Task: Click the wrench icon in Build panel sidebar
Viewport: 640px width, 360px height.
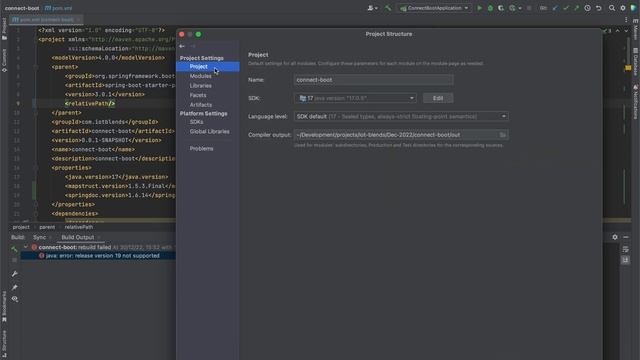Action: pos(15,274)
